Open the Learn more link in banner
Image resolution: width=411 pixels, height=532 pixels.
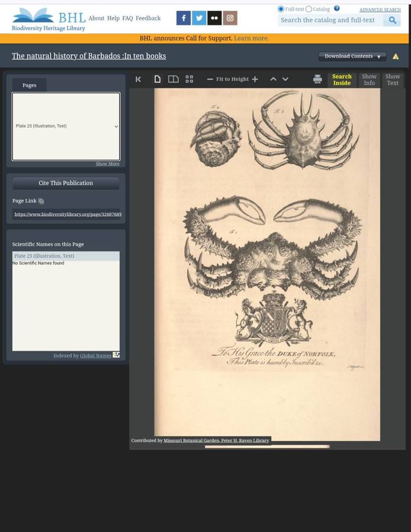coord(251,38)
